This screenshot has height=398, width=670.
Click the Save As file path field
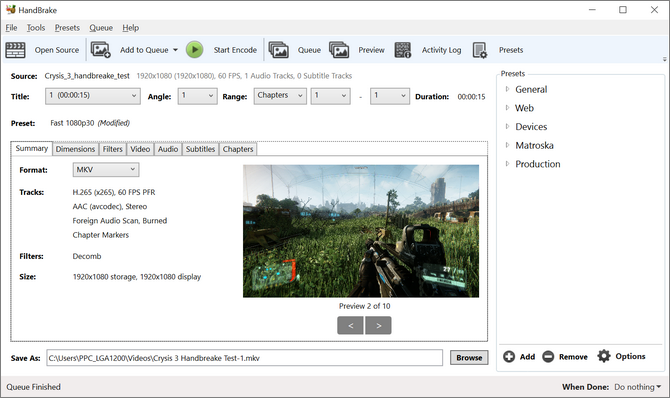[x=244, y=358]
